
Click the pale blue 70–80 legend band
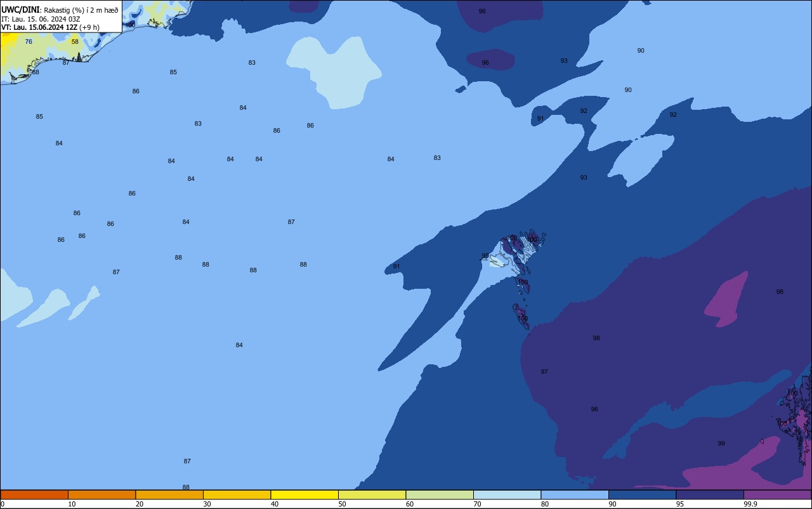coord(507,494)
